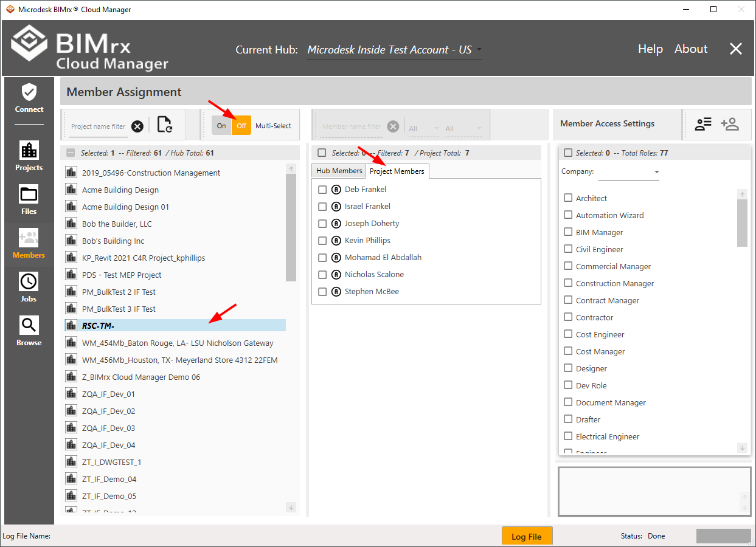
Task: Set Multi-Select to Off
Action: (x=241, y=126)
